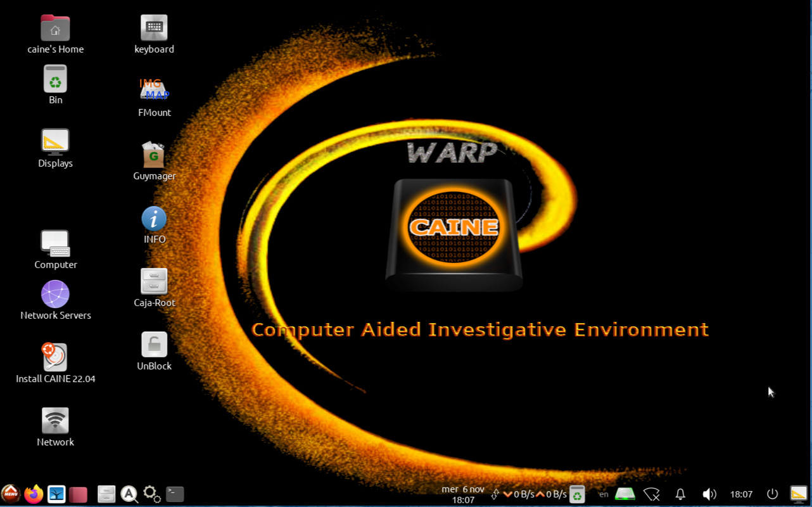Open the blue tree image app in taskbar
Image resolution: width=812 pixels, height=507 pixels.
(56, 494)
